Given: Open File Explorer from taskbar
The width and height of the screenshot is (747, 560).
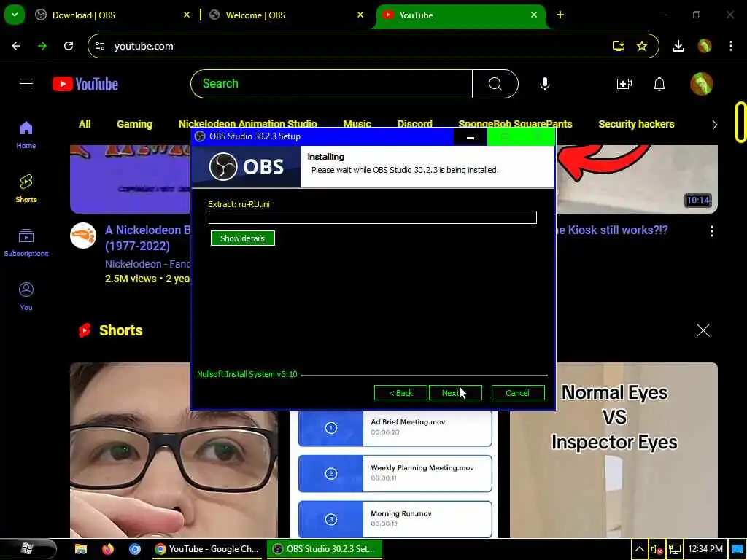Looking at the screenshot, I should [x=81, y=549].
